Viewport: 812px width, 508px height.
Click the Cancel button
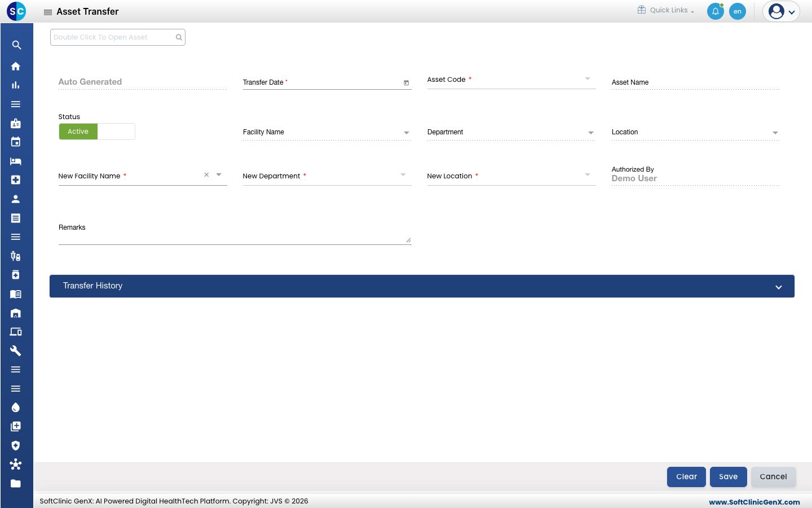tap(773, 477)
